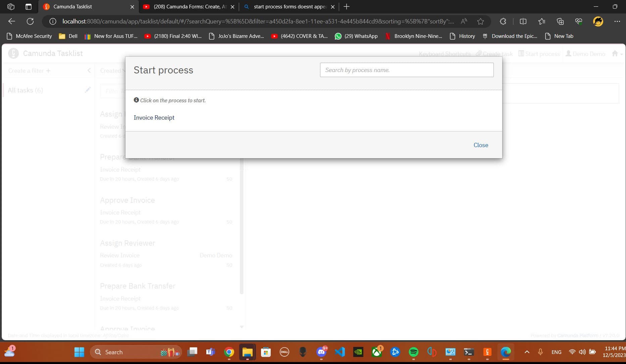Image resolution: width=626 pixels, height=364 pixels.
Task: Open Spotify from the taskbar
Action: [x=414, y=352]
